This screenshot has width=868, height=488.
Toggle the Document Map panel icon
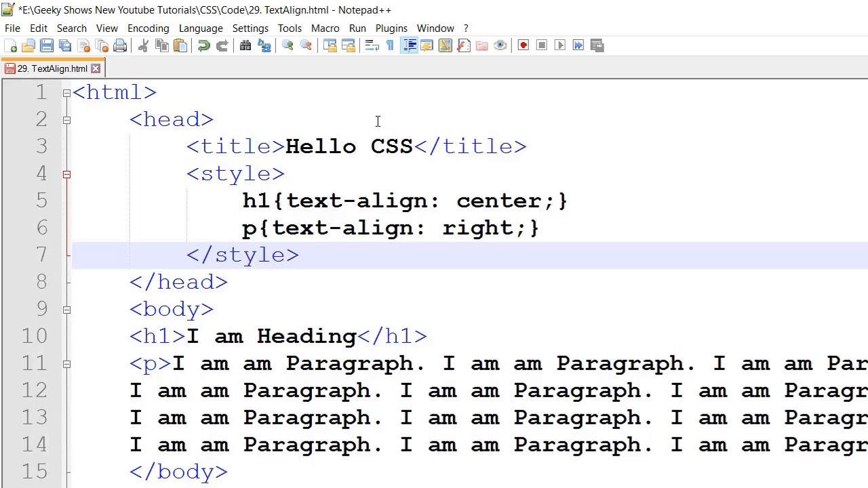pyautogui.click(x=445, y=45)
